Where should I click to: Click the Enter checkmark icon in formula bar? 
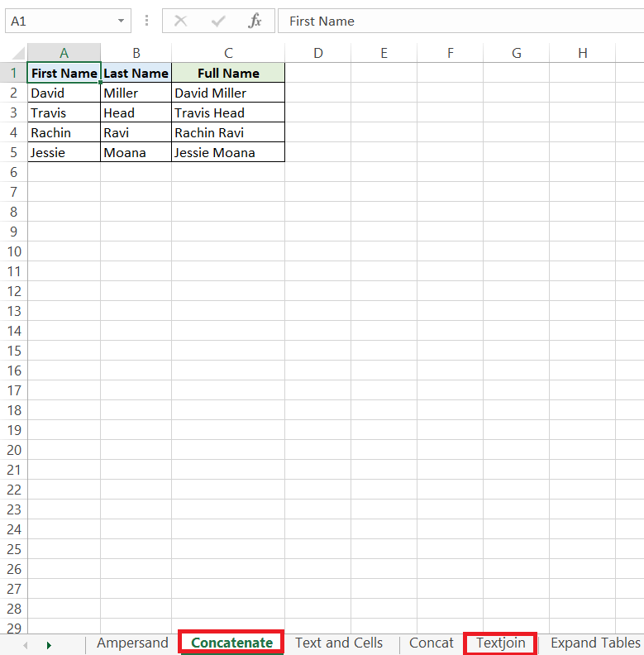(x=218, y=21)
